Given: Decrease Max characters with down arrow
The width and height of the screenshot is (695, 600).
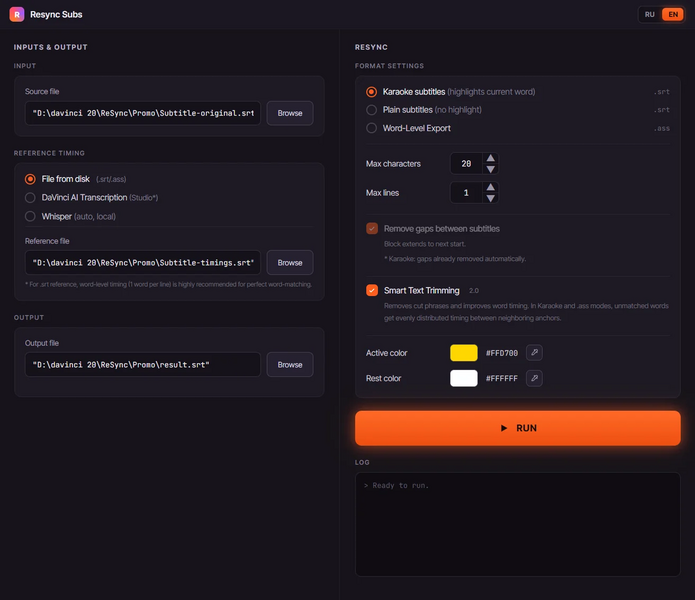Looking at the screenshot, I should 490,169.
